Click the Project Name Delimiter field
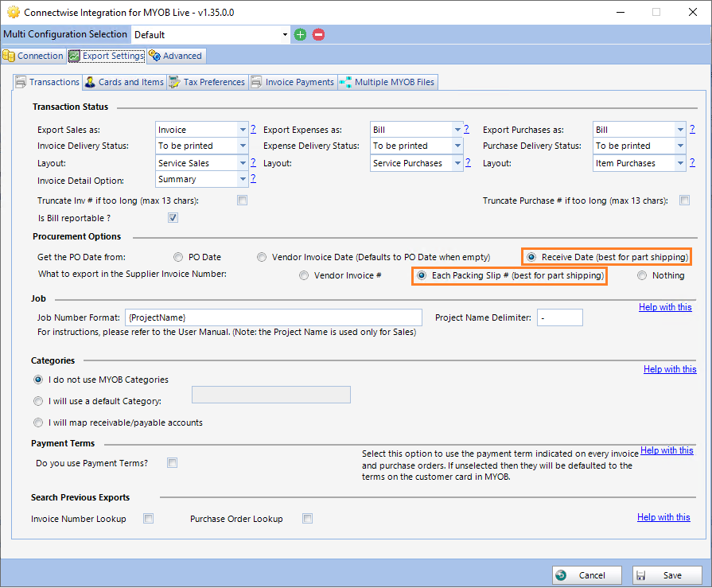This screenshot has height=588, width=712. tap(560, 317)
